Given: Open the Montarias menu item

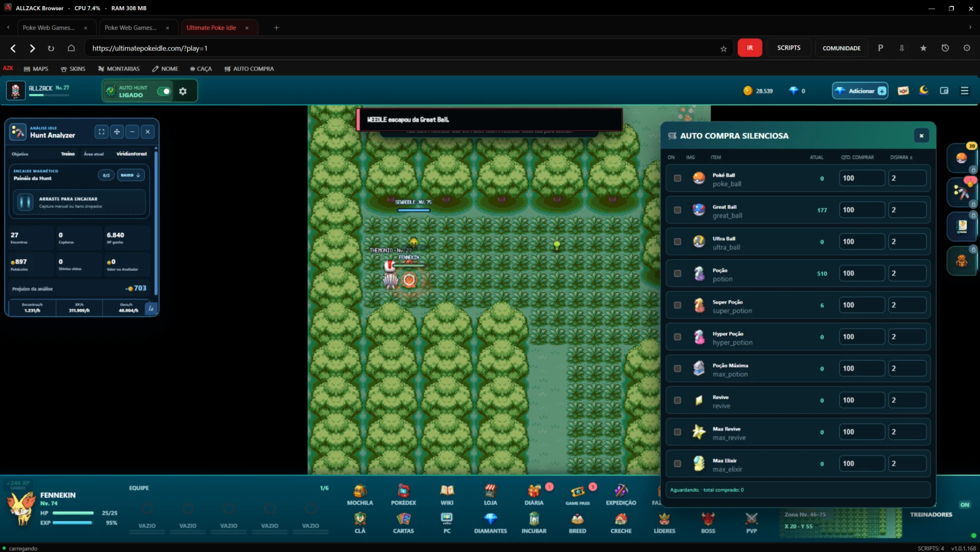Looking at the screenshot, I should click(119, 69).
